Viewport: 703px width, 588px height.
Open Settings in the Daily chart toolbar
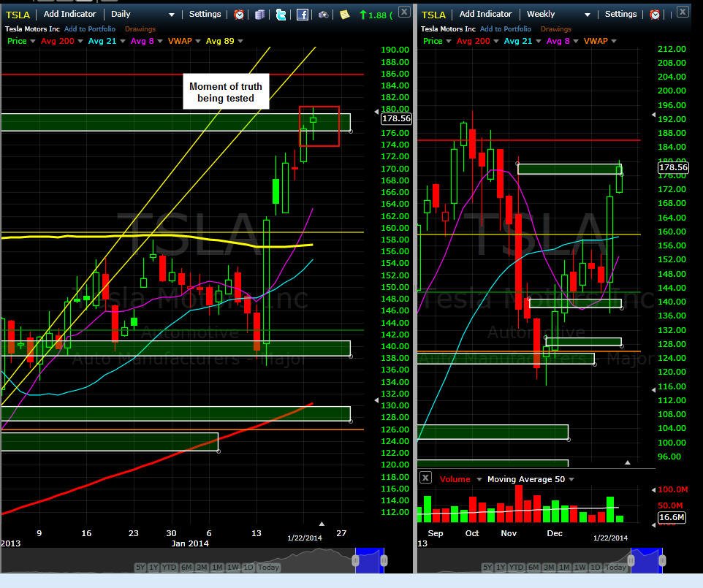205,15
